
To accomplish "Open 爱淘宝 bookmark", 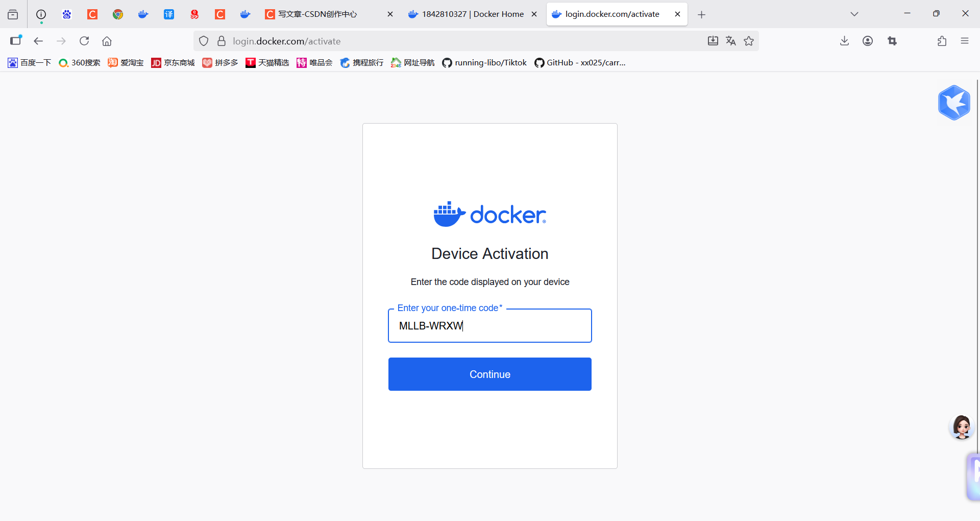I will pyautogui.click(x=126, y=62).
